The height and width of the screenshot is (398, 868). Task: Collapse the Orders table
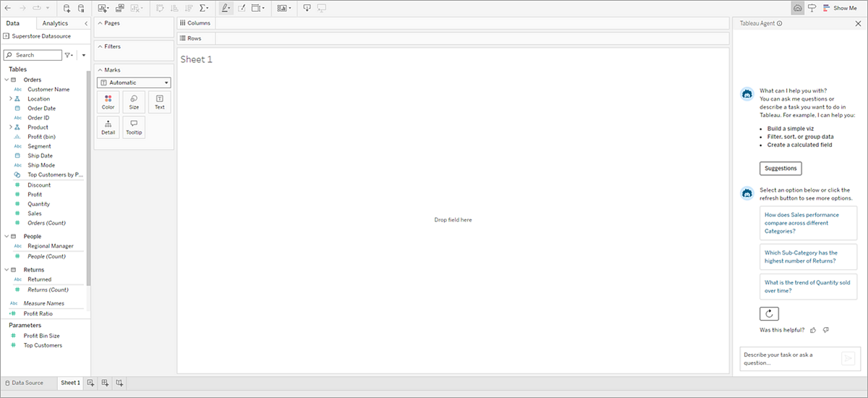tap(7, 80)
